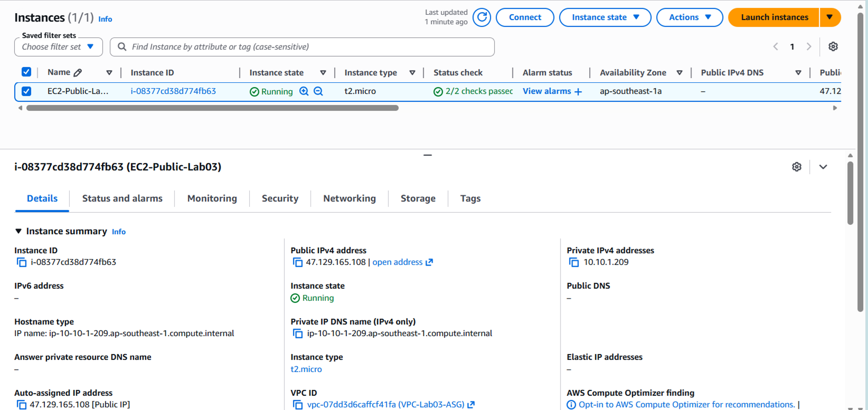Refresh the instances list
Viewport: 868px width, 410px height.
[x=482, y=17]
